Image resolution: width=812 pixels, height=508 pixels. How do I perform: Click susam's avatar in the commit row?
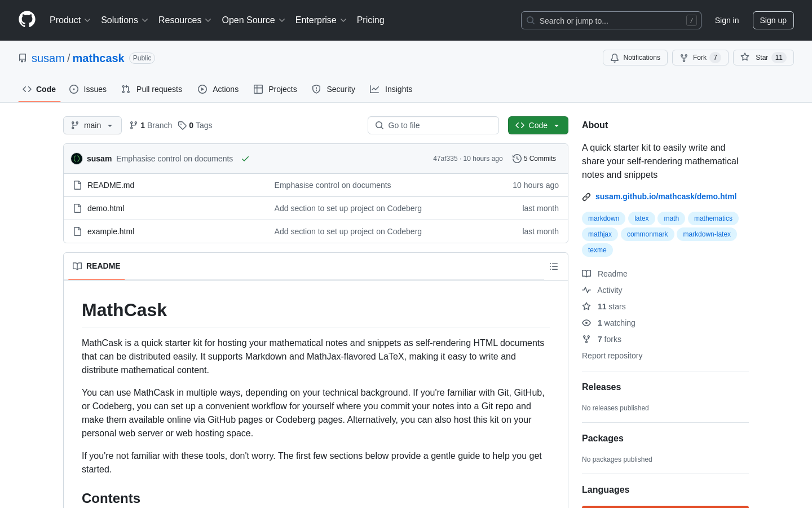pos(77,159)
